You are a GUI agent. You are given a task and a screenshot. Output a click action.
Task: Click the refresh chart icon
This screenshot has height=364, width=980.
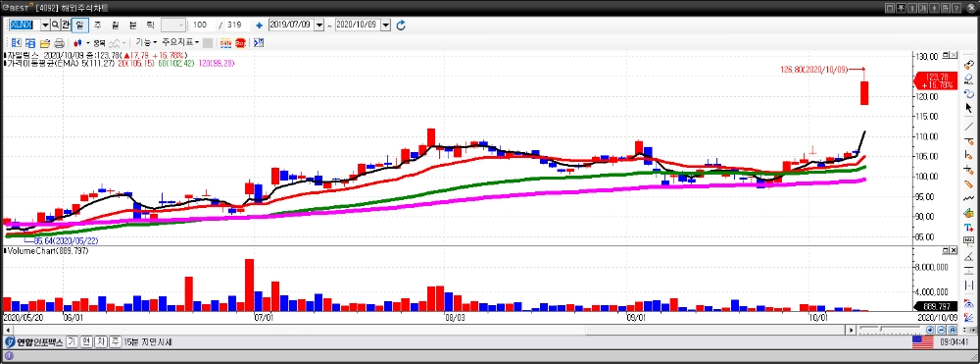tap(401, 25)
